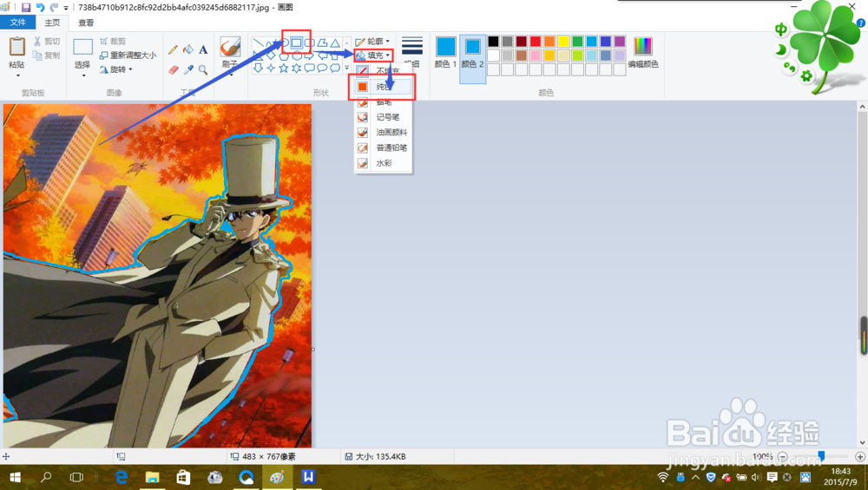Expand the Brushes (刷子) dropdown arrow
Viewport: 868px width, 490px height.
click(x=230, y=75)
